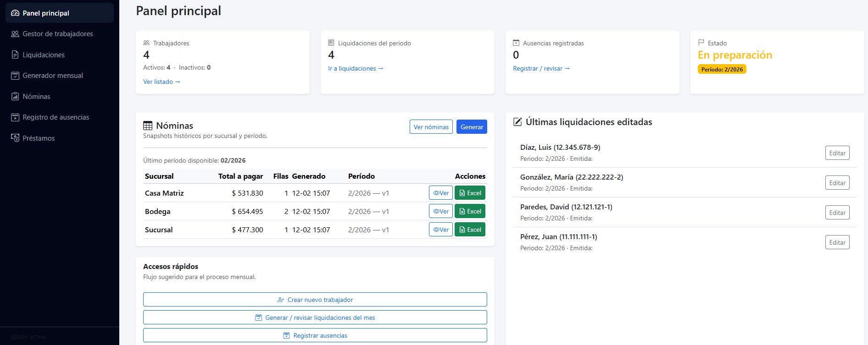Follow the Ver listado link
The image size is (868, 345).
pos(161,82)
